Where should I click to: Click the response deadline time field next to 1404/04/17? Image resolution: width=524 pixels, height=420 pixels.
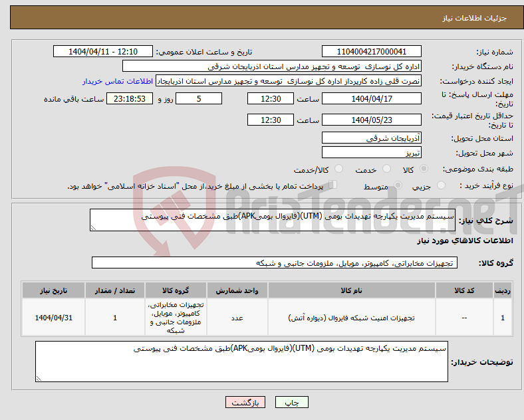(x=271, y=99)
